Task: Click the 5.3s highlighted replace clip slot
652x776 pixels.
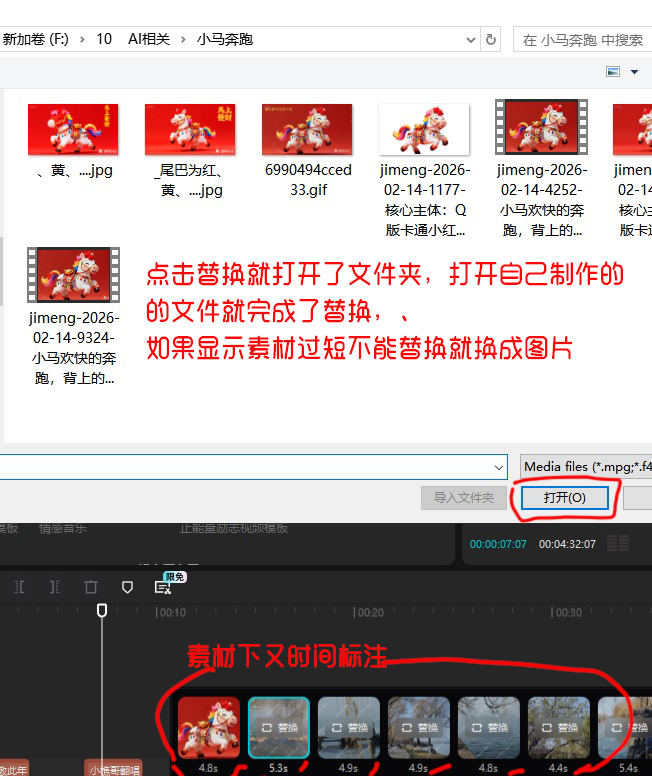Action: click(x=279, y=727)
